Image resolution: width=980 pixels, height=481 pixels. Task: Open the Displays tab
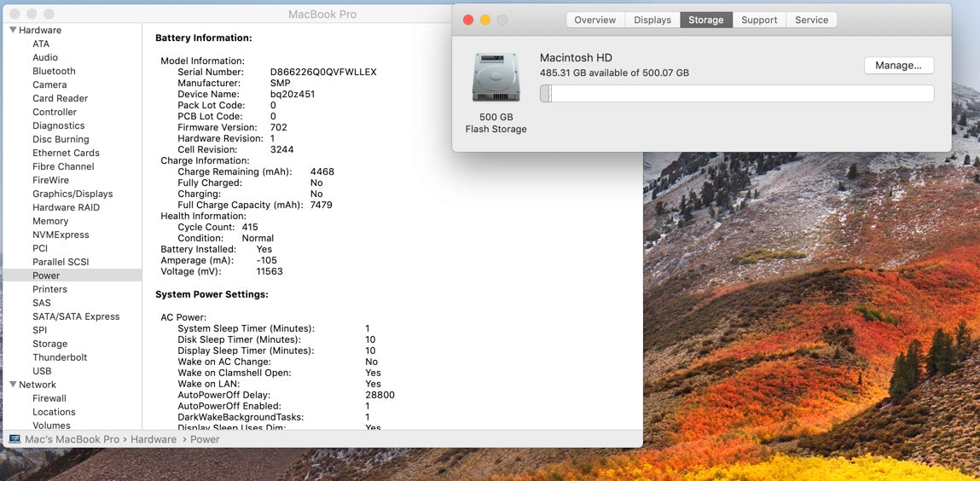point(652,20)
